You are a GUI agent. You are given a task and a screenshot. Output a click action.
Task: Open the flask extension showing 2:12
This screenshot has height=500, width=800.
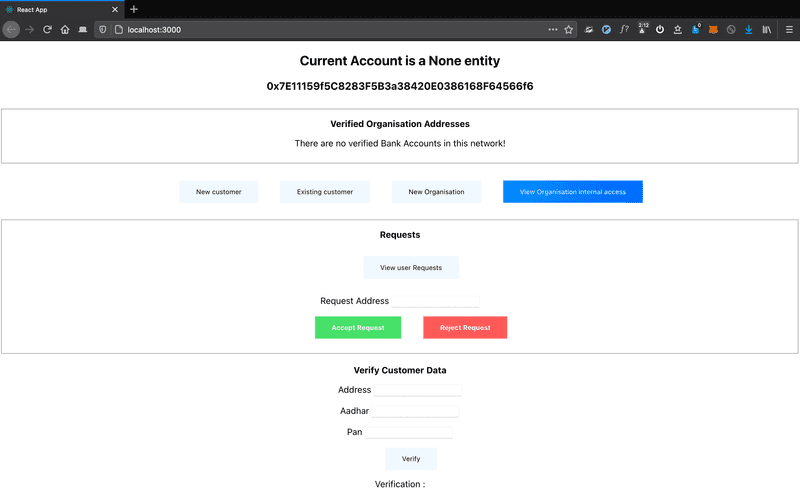tap(642, 29)
